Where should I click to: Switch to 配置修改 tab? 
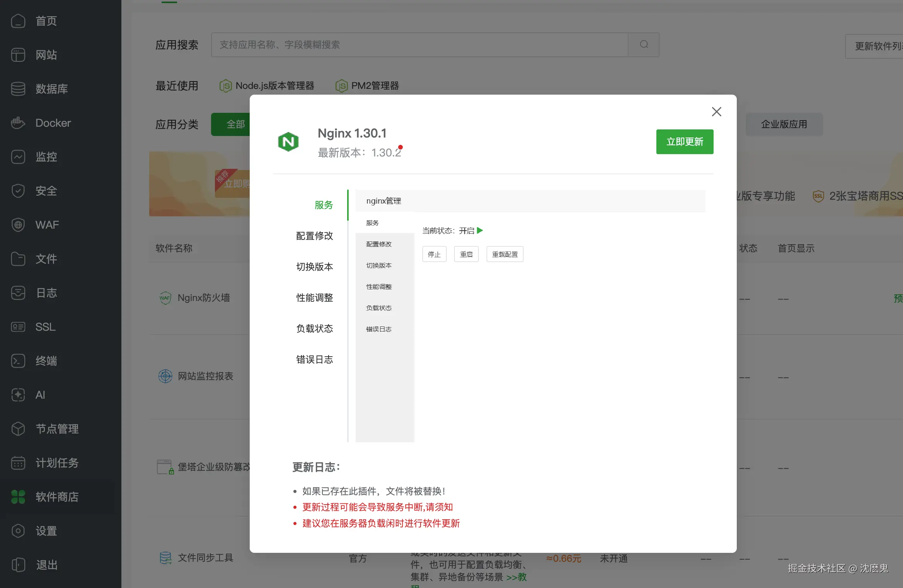click(314, 236)
